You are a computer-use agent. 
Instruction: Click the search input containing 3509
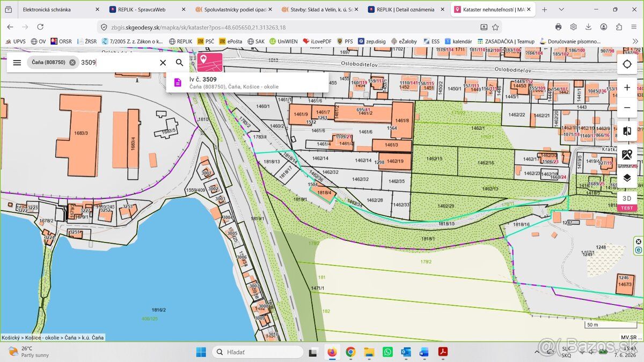tap(118, 62)
